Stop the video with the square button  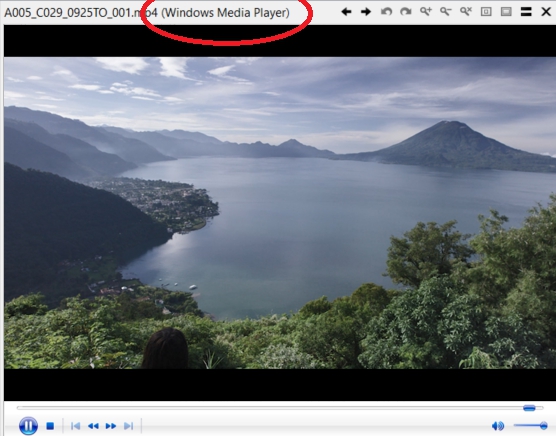tap(50, 426)
